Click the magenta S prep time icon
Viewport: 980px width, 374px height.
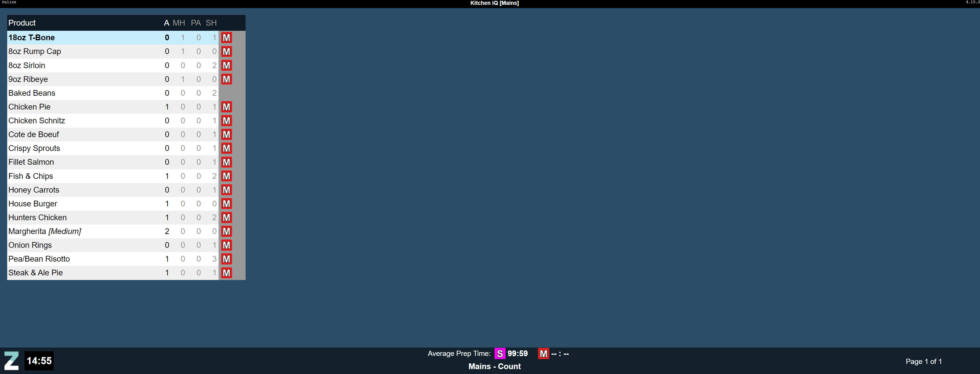[x=499, y=354]
